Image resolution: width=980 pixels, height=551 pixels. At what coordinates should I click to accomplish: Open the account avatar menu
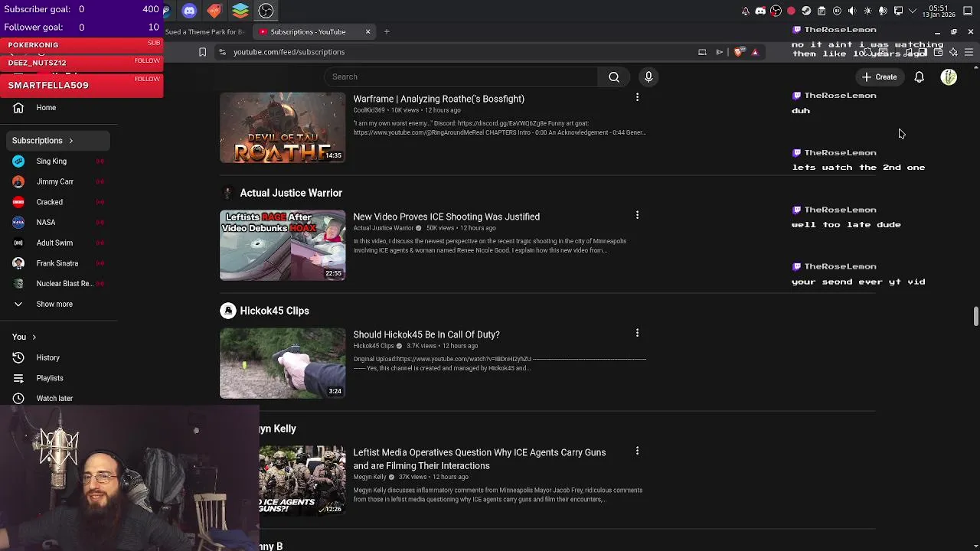(x=949, y=77)
